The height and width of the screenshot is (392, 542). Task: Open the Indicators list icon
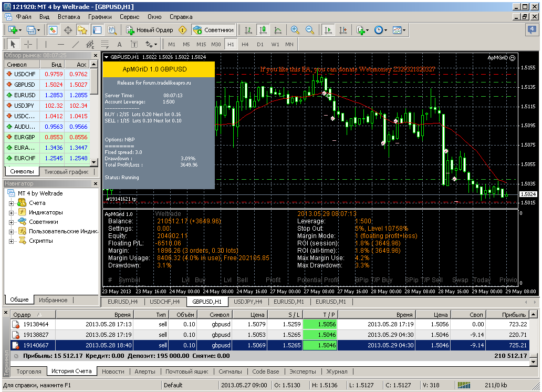(360, 30)
